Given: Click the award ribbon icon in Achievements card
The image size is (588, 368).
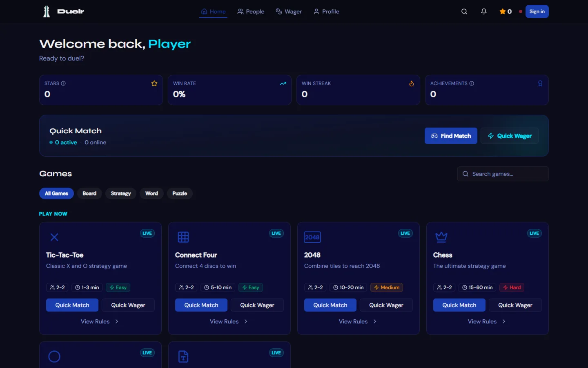Looking at the screenshot, I should pyautogui.click(x=540, y=83).
